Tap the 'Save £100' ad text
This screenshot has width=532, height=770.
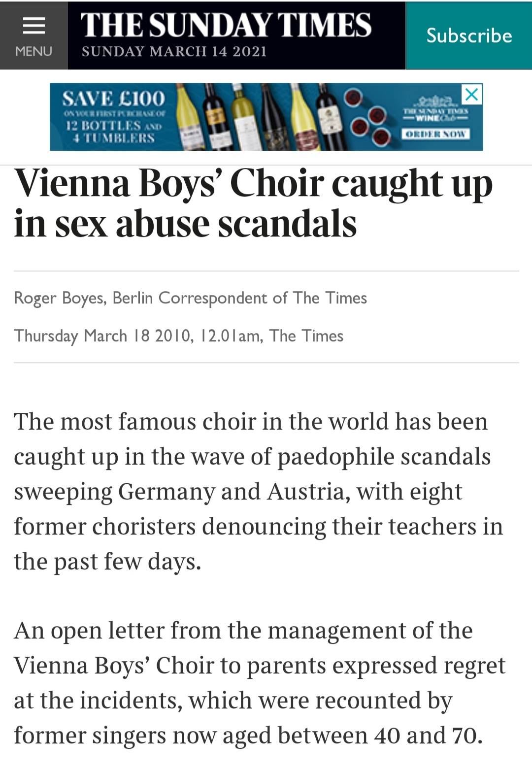[113, 99]
